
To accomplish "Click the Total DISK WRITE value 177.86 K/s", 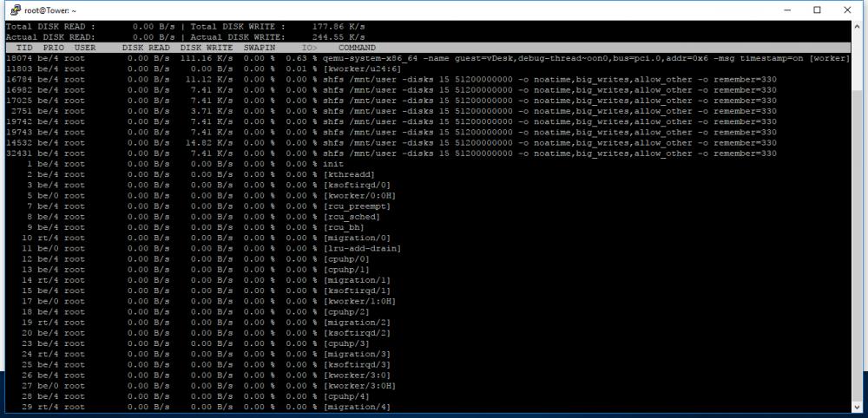I will click(x=339, y=27).
